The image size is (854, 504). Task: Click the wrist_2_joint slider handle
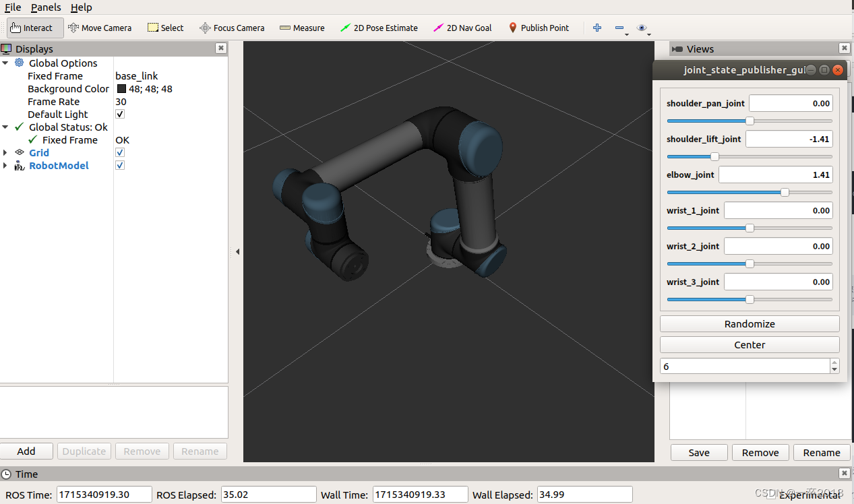coord(750,263)
